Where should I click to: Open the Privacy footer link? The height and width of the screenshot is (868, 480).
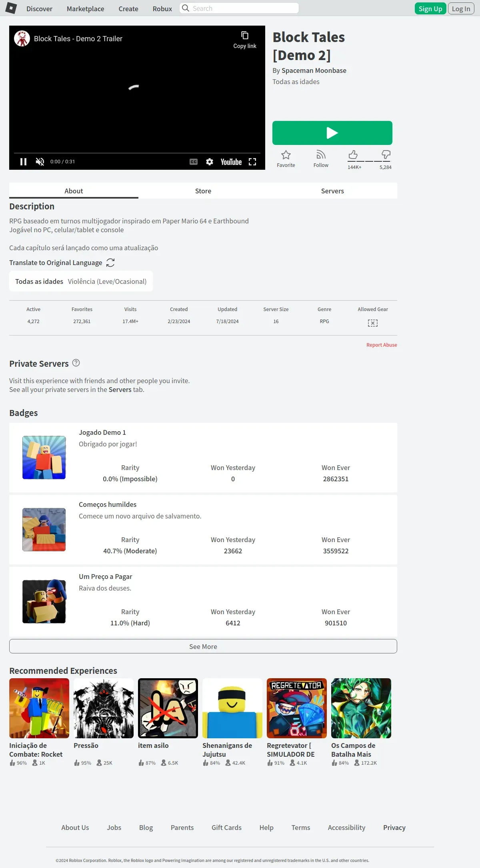pyautogui.click(x=394, y=828)
